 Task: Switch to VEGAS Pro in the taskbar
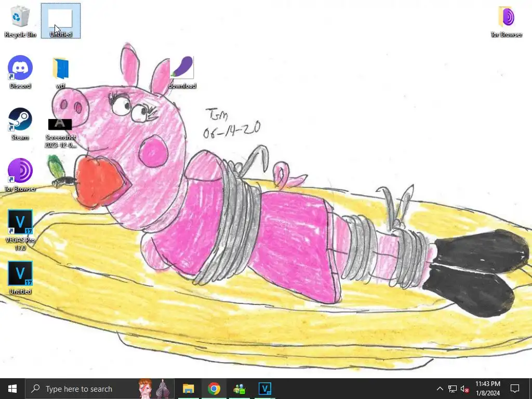[264, 389]
